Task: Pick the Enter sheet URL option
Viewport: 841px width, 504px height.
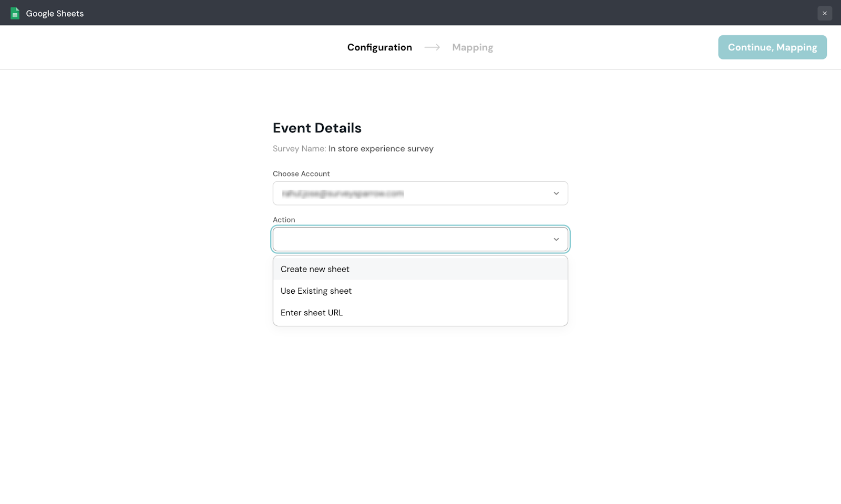Action: point(312,313)
